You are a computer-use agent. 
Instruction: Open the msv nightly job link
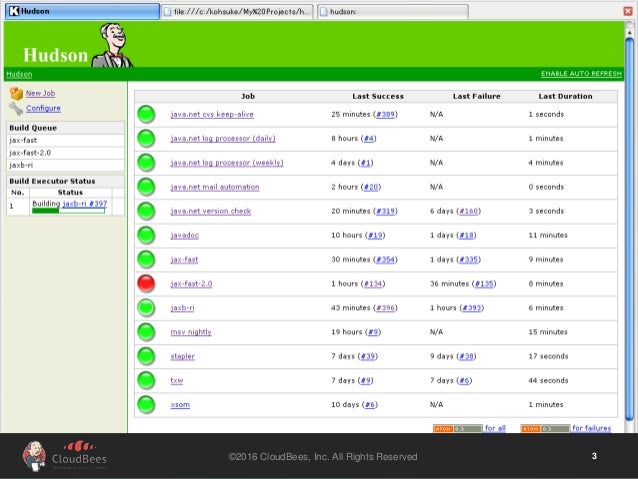click(191, 332)
